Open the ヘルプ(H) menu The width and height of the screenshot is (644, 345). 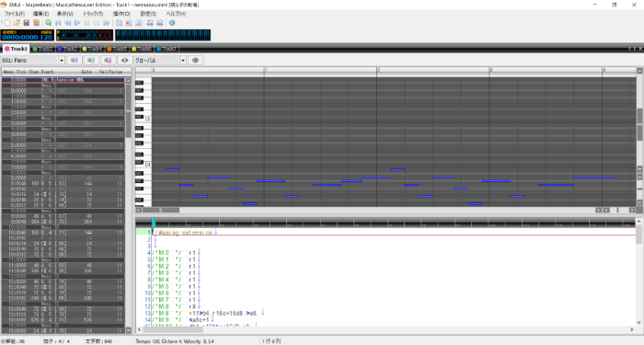point(176,14)
